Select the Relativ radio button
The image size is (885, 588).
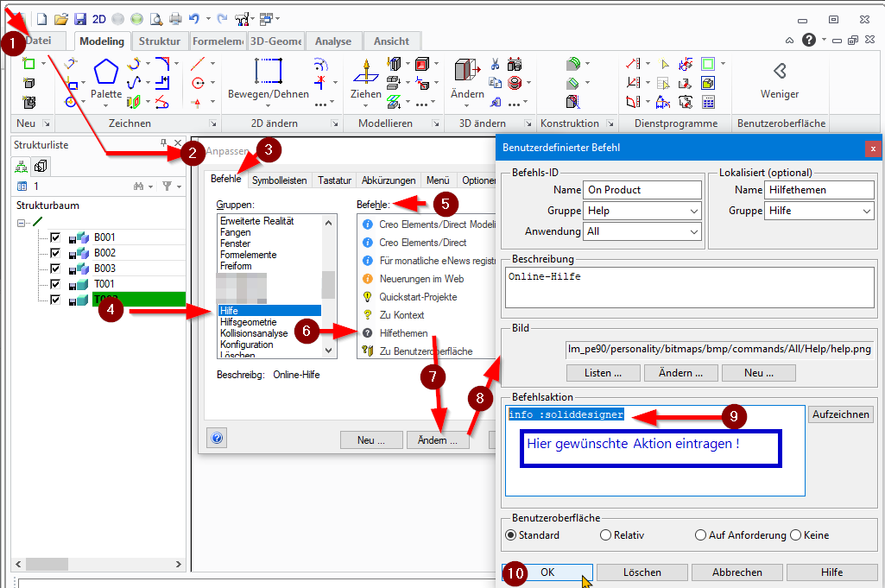pos(605,535)
